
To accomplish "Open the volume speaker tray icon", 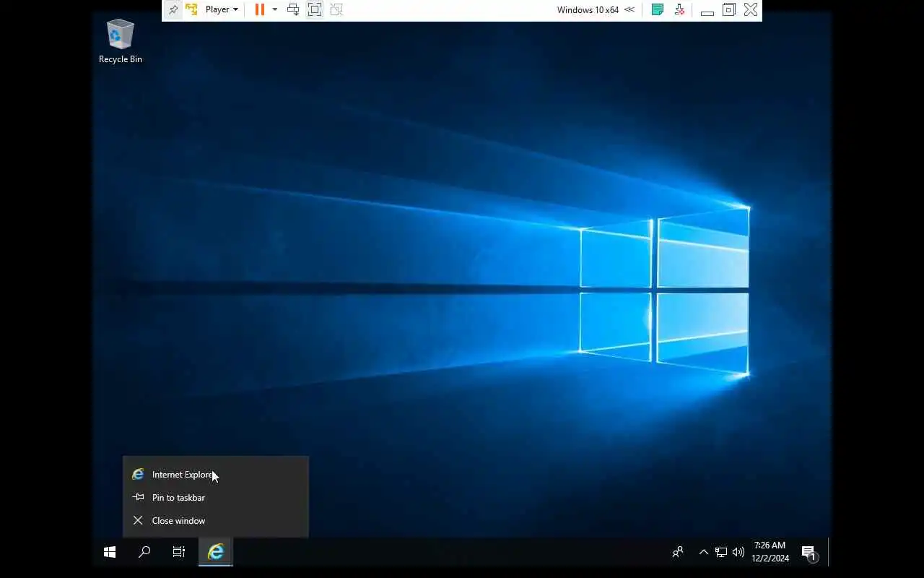I will pyautogui.click(x=738, y=552).
